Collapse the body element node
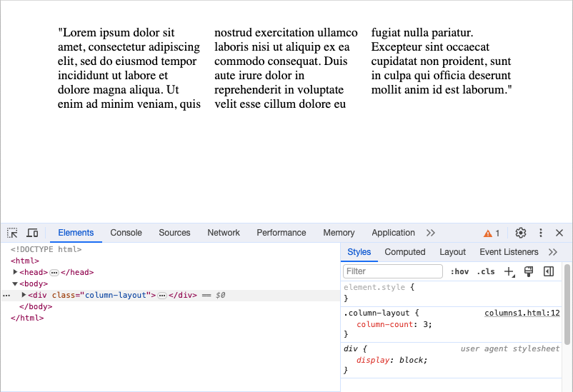This screenshot has height=392, width=573. tap(16, 283)
